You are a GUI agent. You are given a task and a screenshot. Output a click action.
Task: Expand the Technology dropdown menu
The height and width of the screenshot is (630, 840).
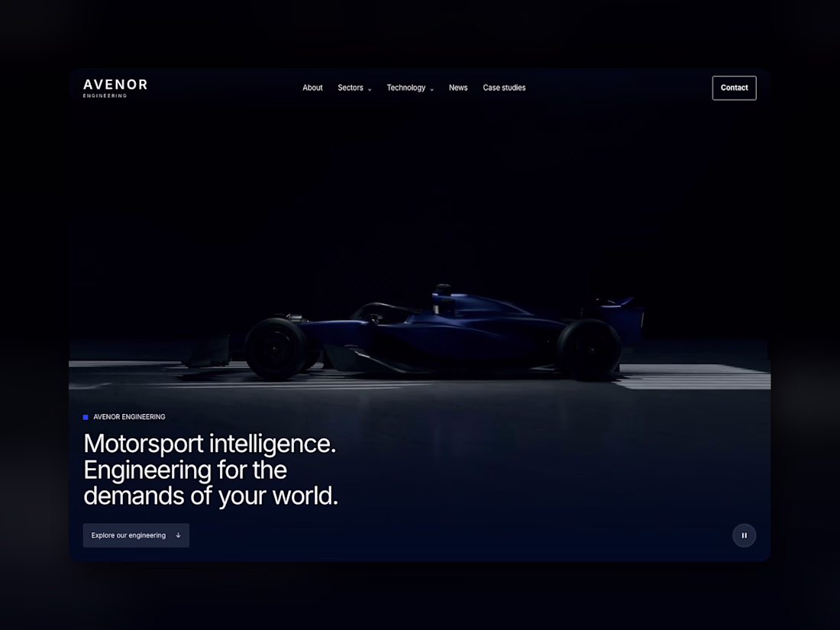(410, 88)
